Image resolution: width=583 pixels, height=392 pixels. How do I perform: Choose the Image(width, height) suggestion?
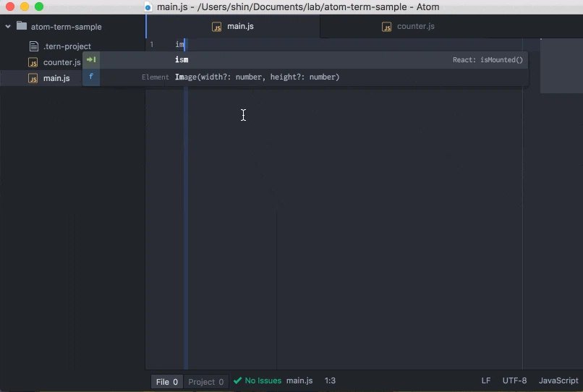click(x=305, y=77)
